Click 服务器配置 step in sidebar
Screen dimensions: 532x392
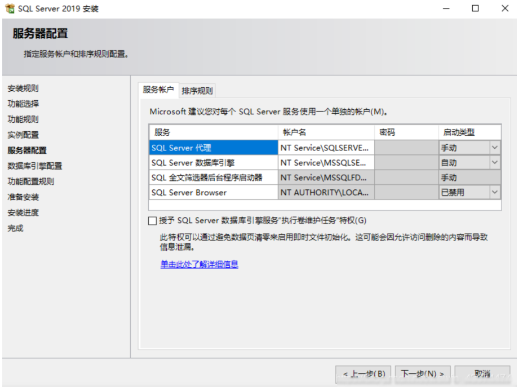27,150
